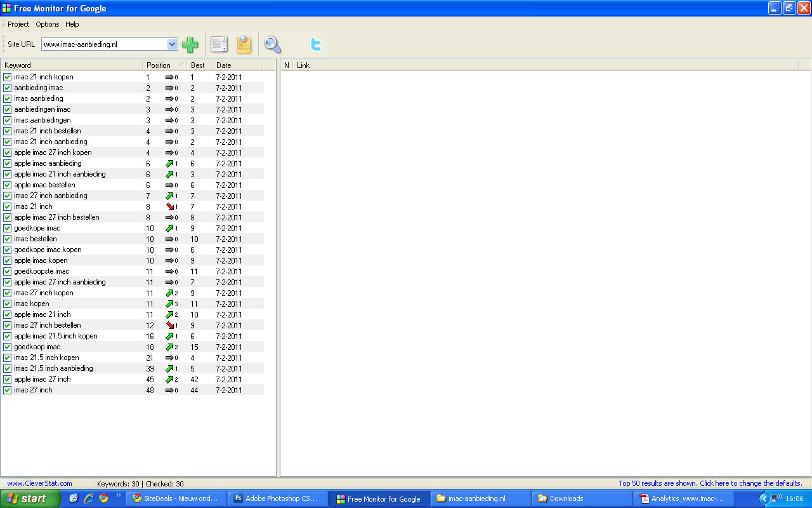Image resolution: width=812 pixels, height=508 pixels.
Task: Open the Twitter bird icon
Action: point(316,44)
